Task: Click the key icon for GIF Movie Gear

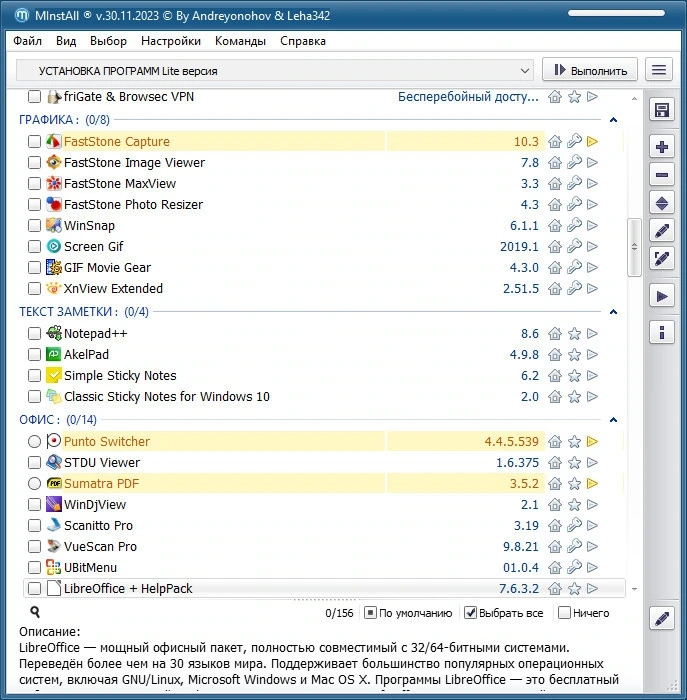Action: (574, 267)
